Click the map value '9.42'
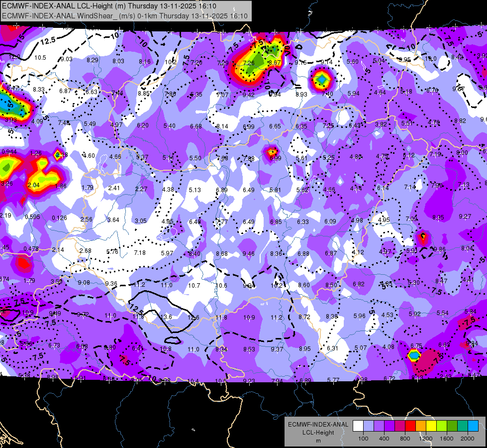 pos(248,95)
